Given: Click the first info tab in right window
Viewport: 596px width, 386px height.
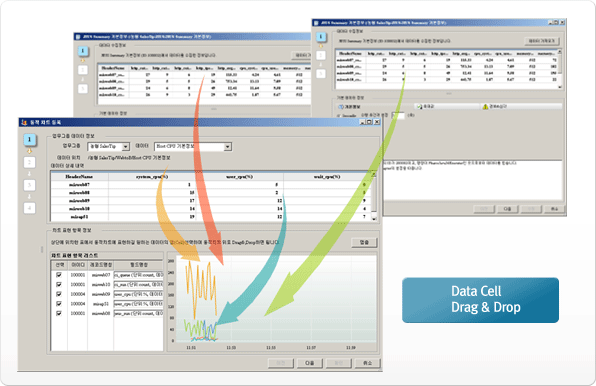Looking at the screenshot, I should tap(375, 107).
